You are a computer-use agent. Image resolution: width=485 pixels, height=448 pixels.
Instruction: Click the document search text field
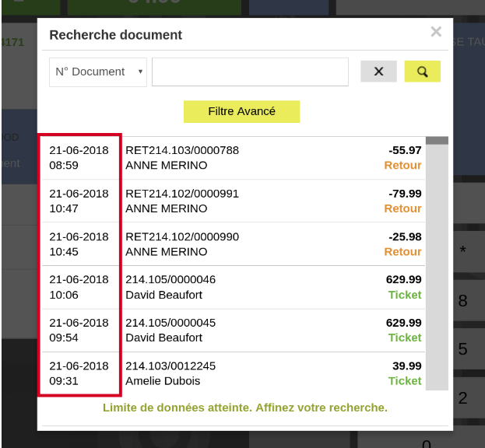click(250, 72)
